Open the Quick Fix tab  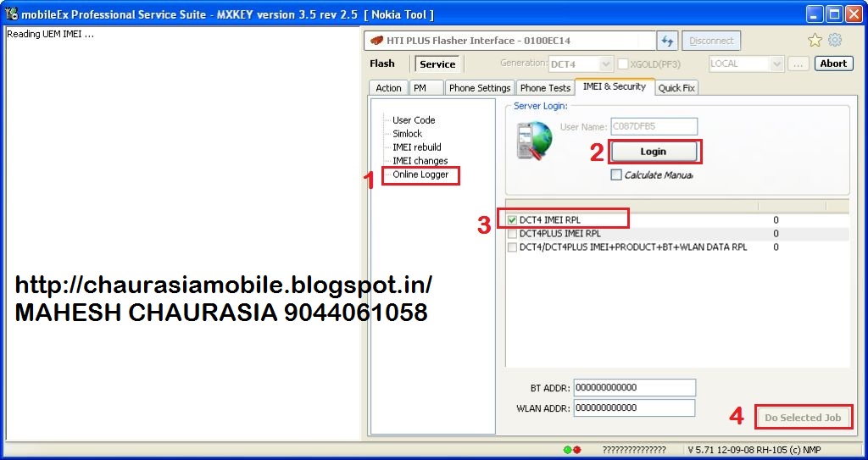click(x=676, y=88)
